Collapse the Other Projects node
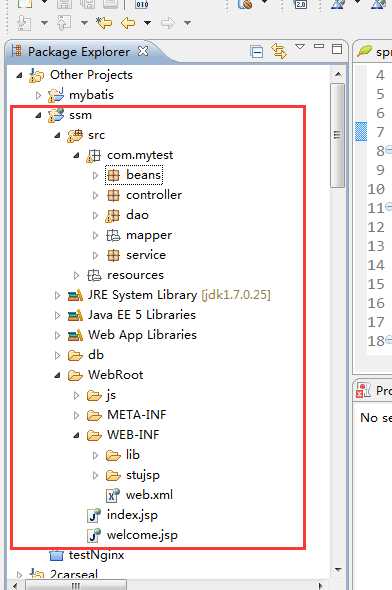This screenshot has height=590, width=392. click(x=20, y=75)
